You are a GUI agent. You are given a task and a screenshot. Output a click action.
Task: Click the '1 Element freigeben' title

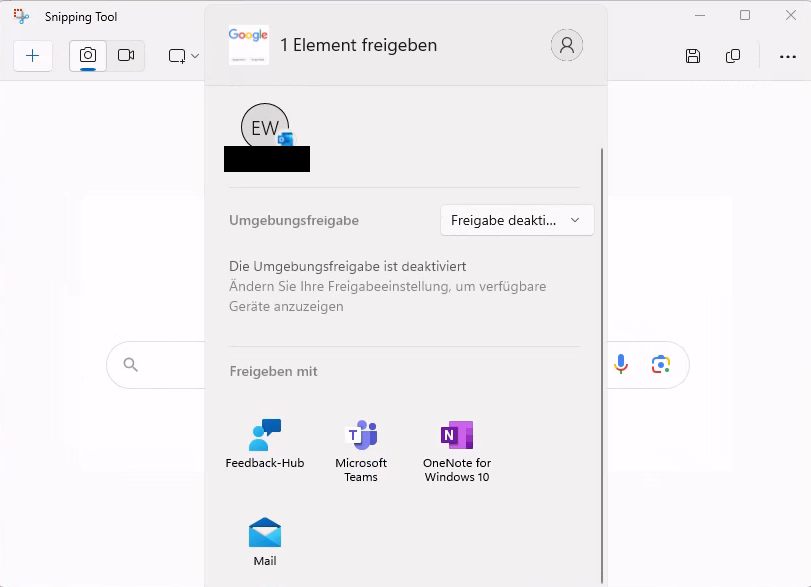(358, 45)
